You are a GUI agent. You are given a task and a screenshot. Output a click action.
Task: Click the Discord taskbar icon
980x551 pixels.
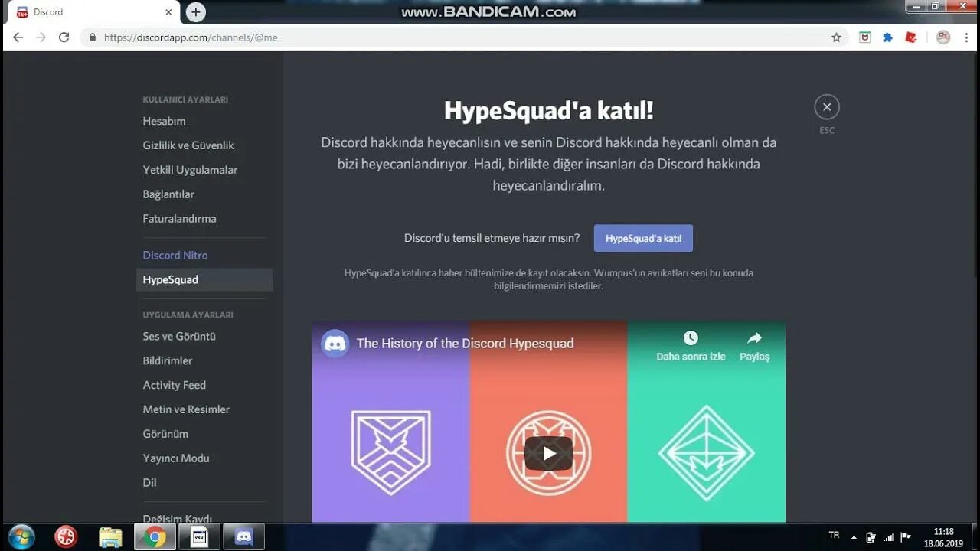[244, 537]
